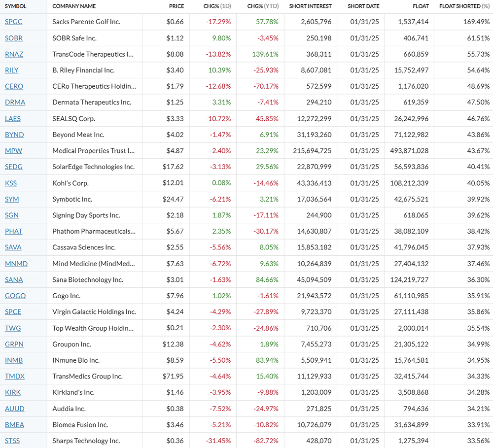Select the SolarEdge Technologies Inc. company name
Image resolution: width=493 pixels, height=448 pixels.
click(93, 167)
